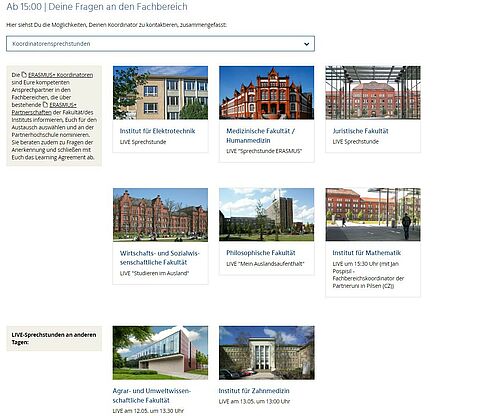Follow Agrar- und Umweltwissenschaftliche Fakultät link
500x416 pixels.
[x=152, y=395]
